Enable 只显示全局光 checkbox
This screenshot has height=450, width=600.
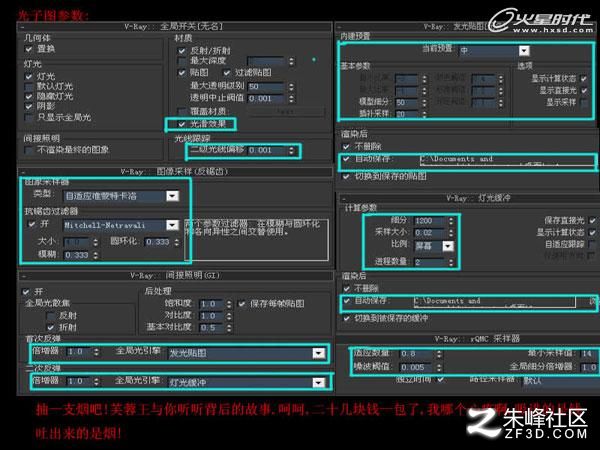29,117
